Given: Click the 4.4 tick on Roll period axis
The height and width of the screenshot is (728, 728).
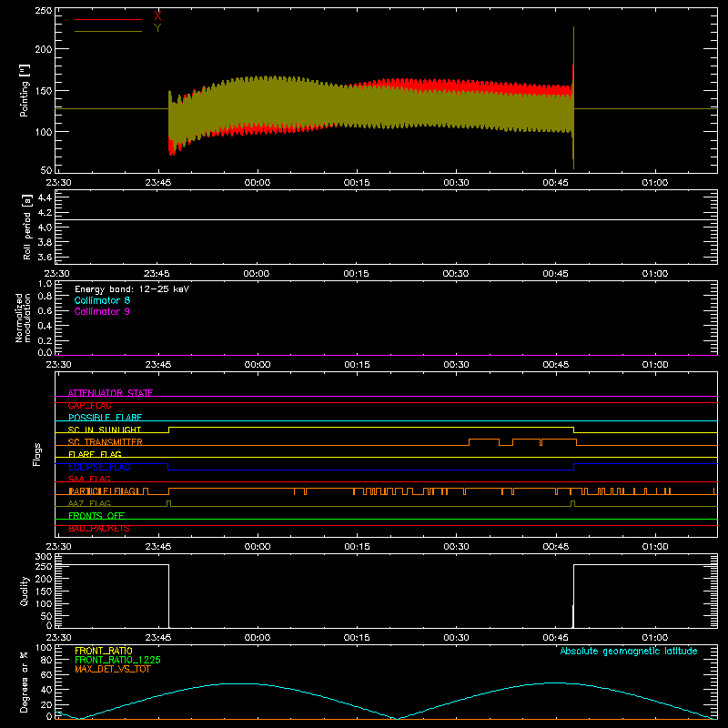Looking at the screenshot, I should pyautogui.click(x=45, y=197).
